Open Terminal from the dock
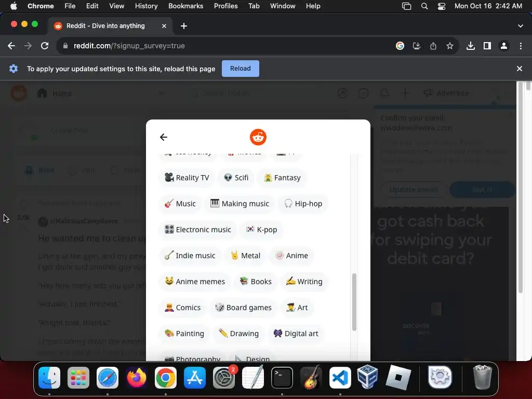 pos(282,377)
